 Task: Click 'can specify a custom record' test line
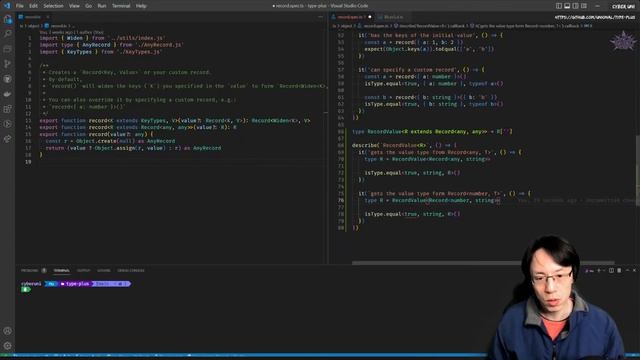pyautogui.click(x=421, y=69)
